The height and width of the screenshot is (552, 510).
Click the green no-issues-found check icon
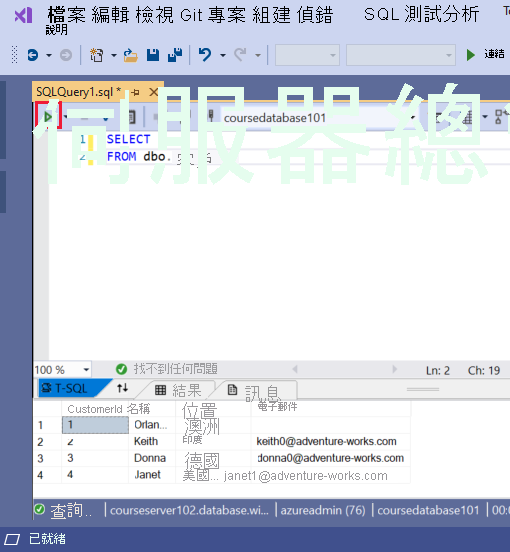[121, 369]
